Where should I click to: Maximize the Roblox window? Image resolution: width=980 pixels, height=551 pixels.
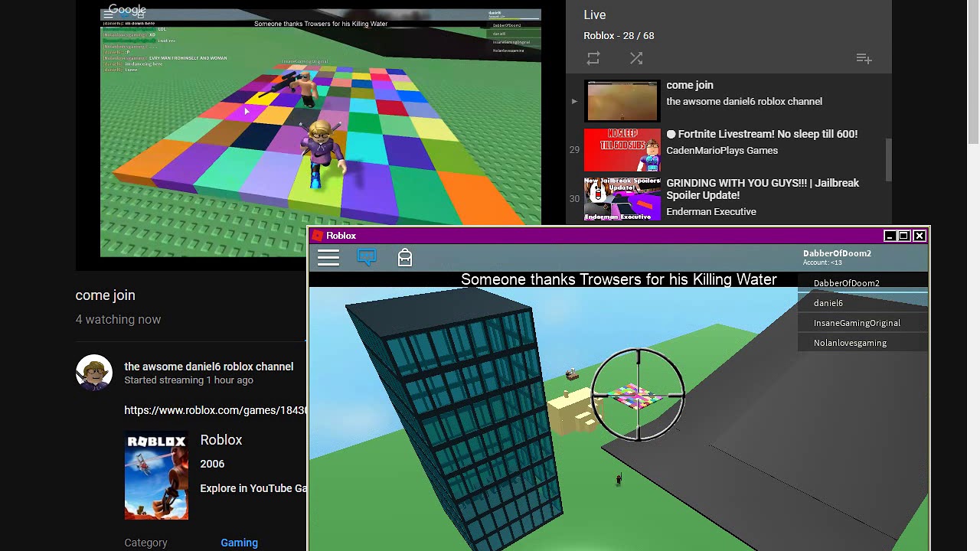point(903,236)
